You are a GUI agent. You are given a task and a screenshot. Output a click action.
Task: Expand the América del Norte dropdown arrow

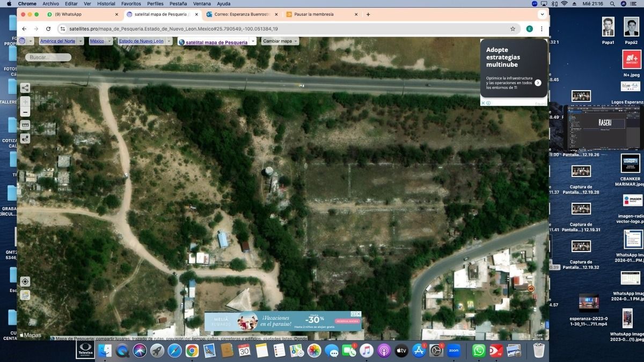(x=80, y=41)
